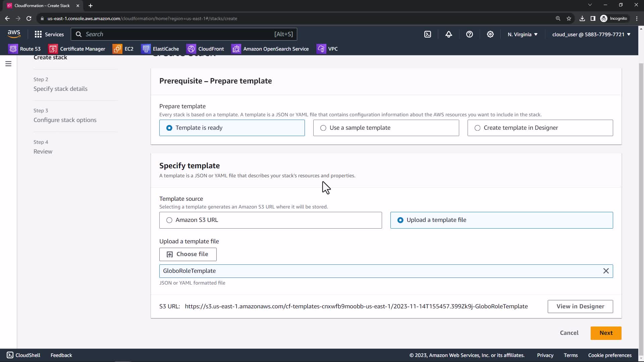Click the orange Next button

pyautogui.click(x=606, y=333)
